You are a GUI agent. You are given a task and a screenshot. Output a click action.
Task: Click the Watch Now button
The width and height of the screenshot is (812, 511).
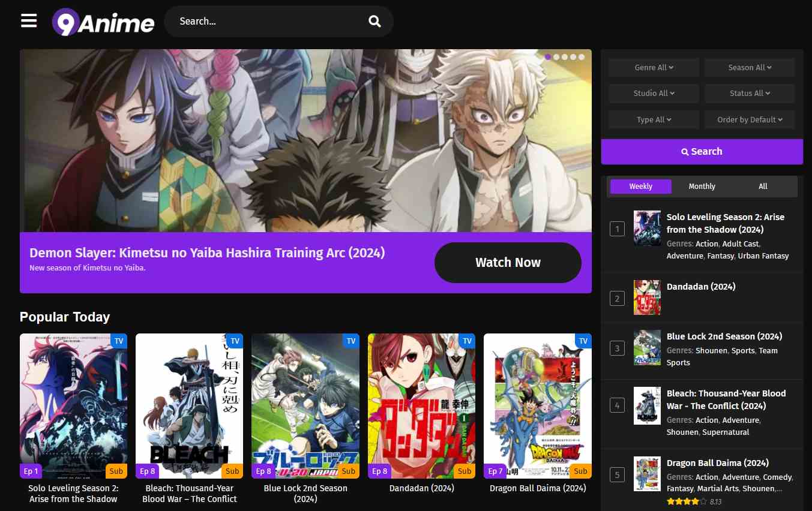pyautogui.click(x=507, y=262)
